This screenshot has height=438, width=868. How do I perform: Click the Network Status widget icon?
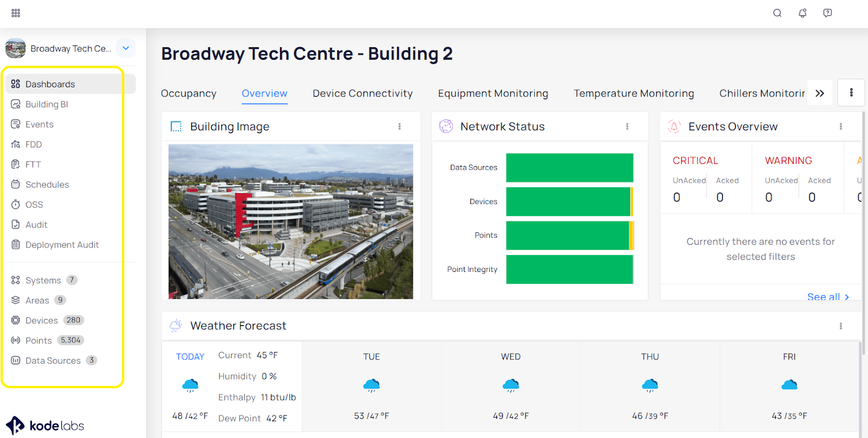pyautogui.click(x=446, y=126)
